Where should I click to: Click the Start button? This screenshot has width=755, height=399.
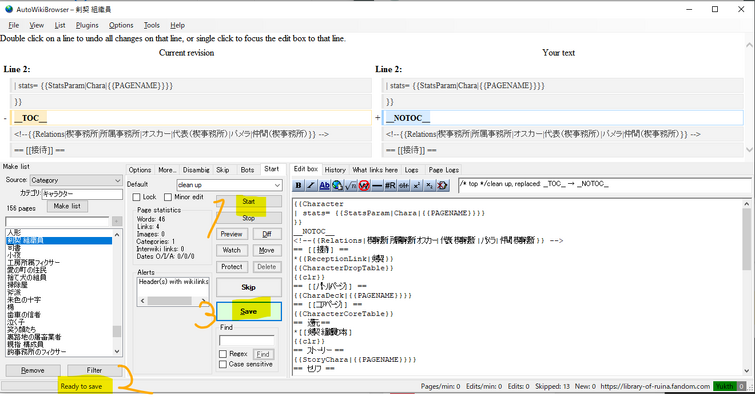(x=248, y=202)
